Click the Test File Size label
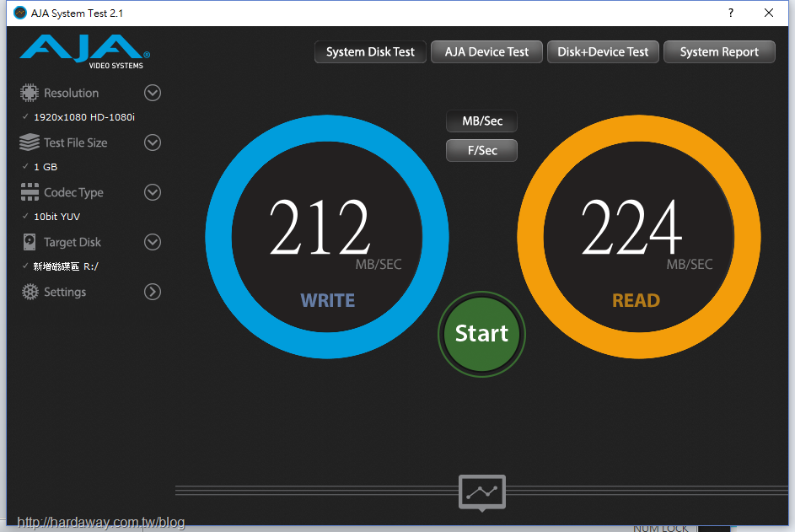The width and height of the screenshot is (795, 532). 76,142
